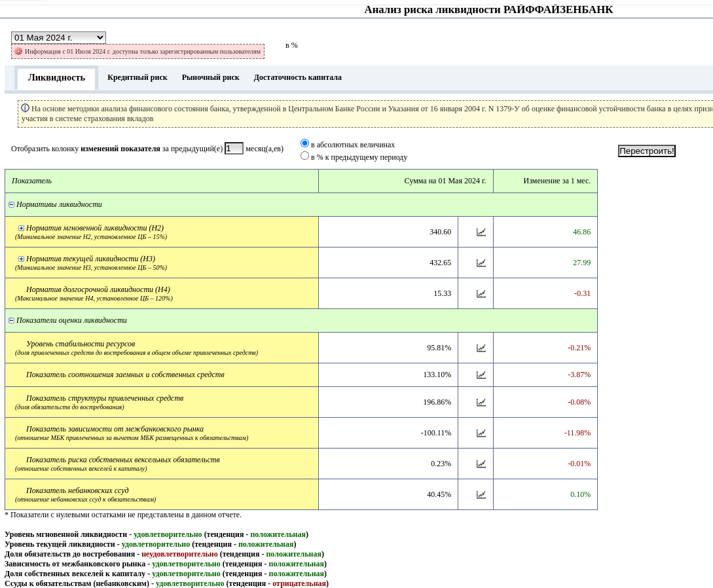Open chart for Норматив долгосрочной ликвидности (Н4)
Image resolution: width=713 pixels, height=588 pixels.
481,294
